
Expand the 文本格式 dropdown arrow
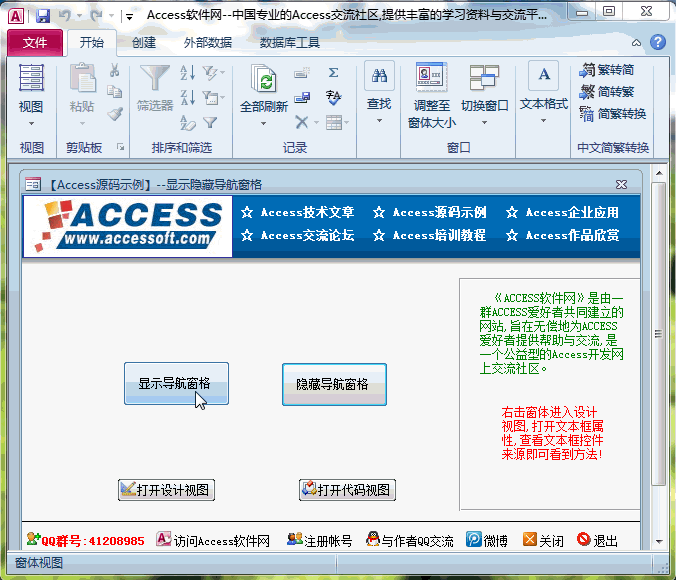pyautogui.click(x=543, y=121)
